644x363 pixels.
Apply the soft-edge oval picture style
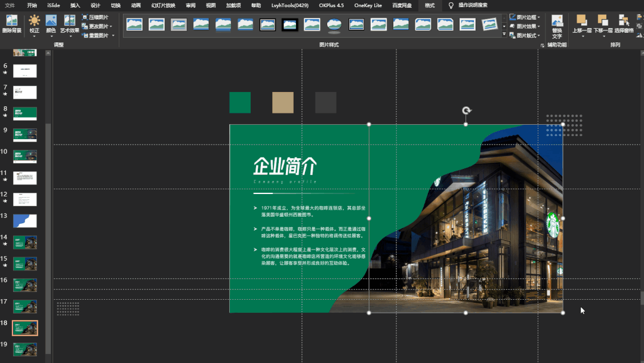[335, 24]
